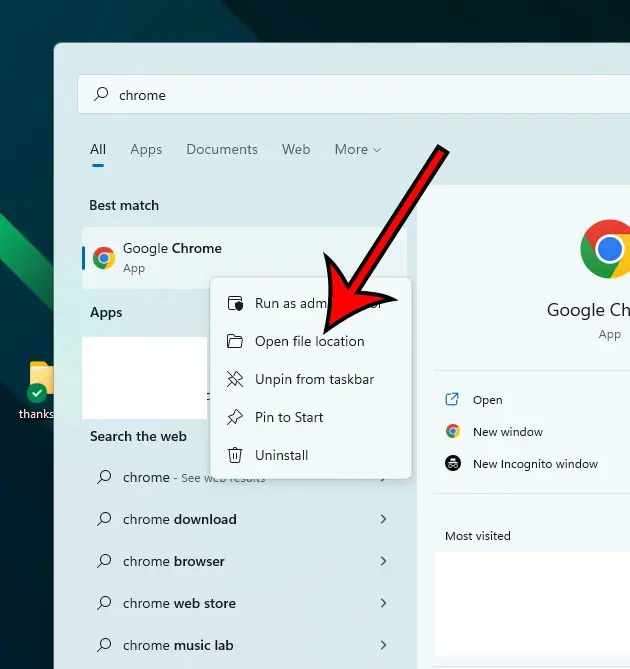Expand the chrome browser suggestion arrow
This screenshot has height=669, width=630.
click(383, 561)
